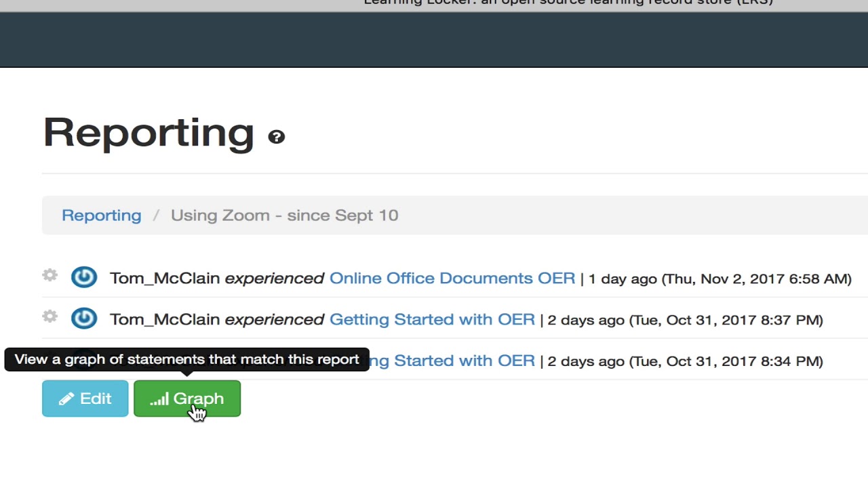
Task: Click the gear icon on Online Office Documents row
Action: (x=50, y=275)
